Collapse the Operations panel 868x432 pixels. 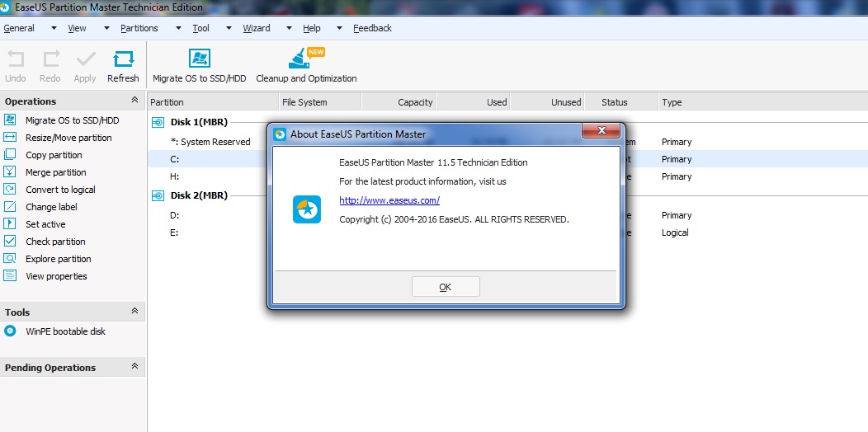pyautogui.click(x=134, y=100)
